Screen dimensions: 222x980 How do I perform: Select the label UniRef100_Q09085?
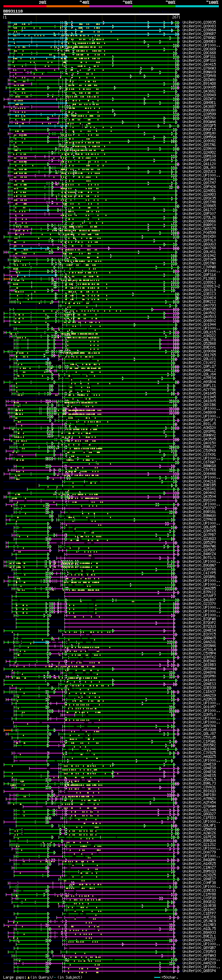[x=199, y=88]
